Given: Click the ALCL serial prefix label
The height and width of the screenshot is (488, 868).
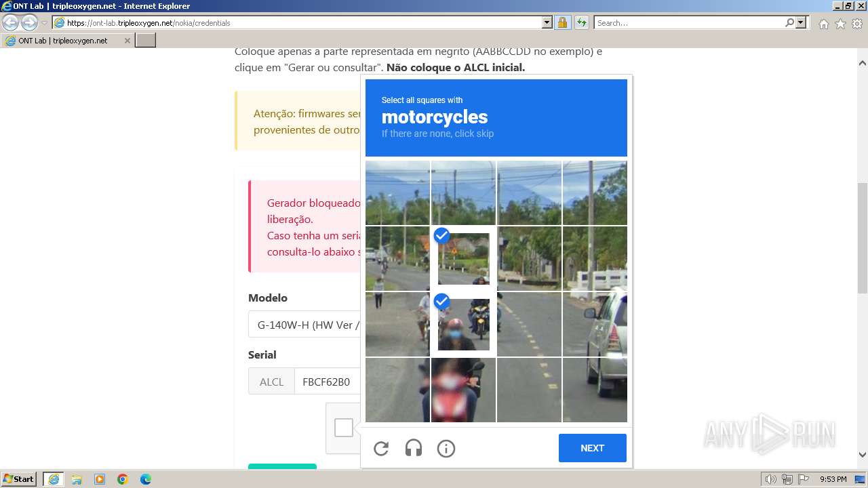Looking at the screenshot, I should point(271,382).
